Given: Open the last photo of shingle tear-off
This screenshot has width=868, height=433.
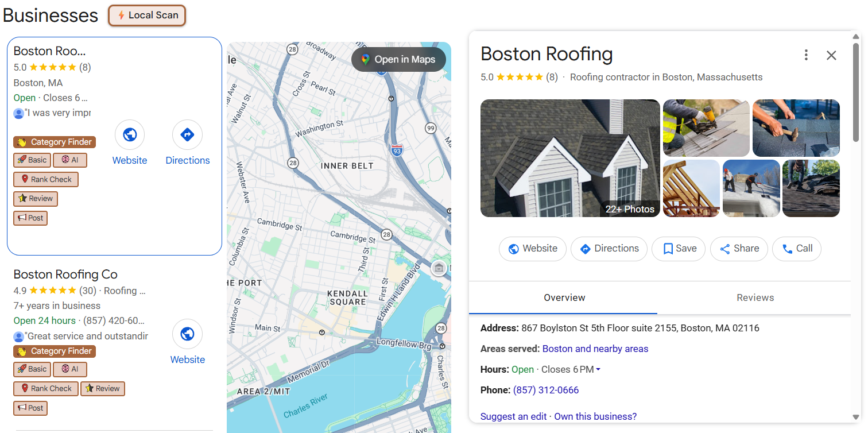Looking at the screenshot, I should (x=811, y=188).
